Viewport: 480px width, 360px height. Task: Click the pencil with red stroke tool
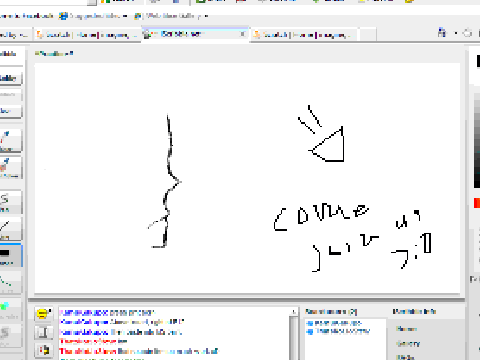(10, 141)
